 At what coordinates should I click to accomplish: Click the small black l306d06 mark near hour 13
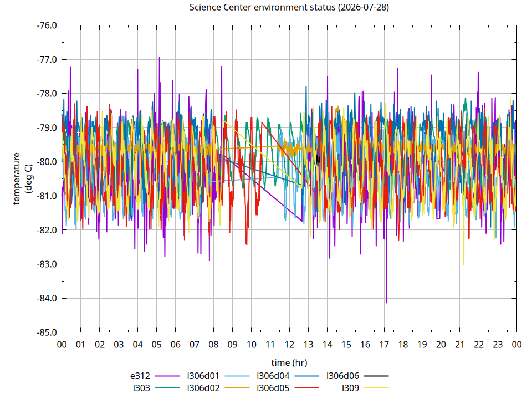click(x=318, y=160)
